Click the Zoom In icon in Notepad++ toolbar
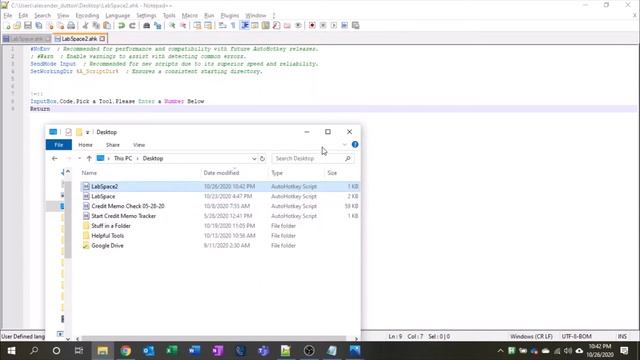This screenshot has width=640, height=360. coord(172,26)
